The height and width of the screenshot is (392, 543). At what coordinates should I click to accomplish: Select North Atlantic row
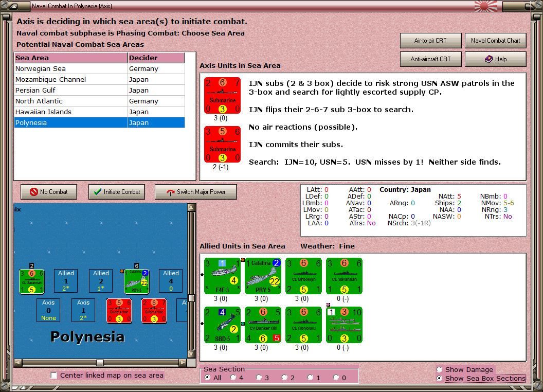[99, 101]
